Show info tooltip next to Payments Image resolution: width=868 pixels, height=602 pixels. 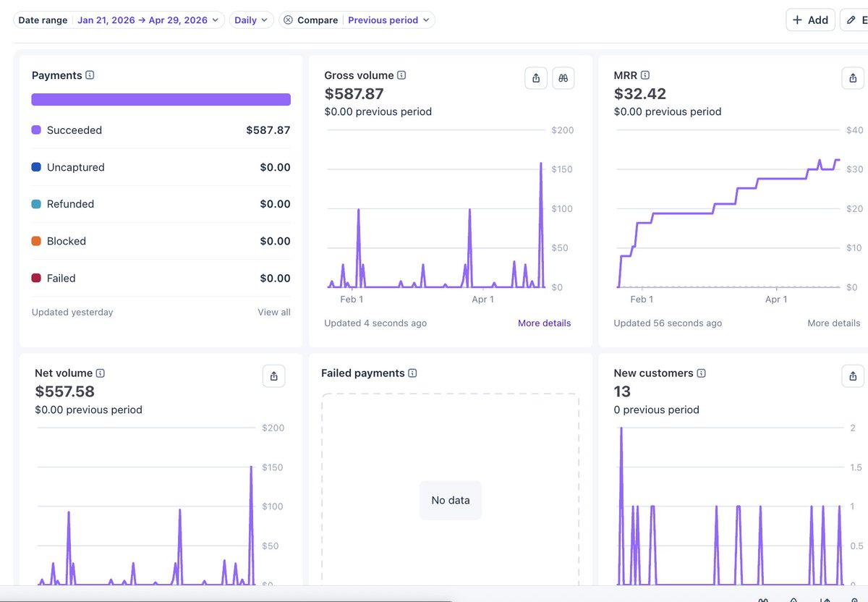coord(90,75)
